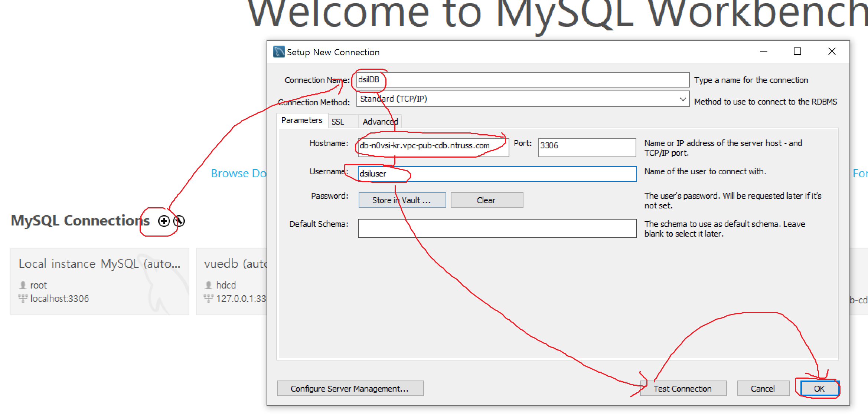Expand the Connection Method dropdown
Screen dimensions: 868x415
click(682, 99)
